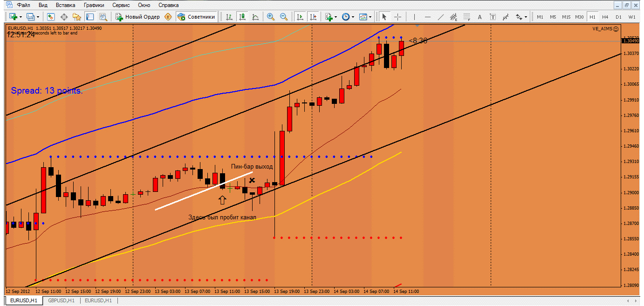
Task: Select the Crosshair tool
Action: tap(398, 17)
